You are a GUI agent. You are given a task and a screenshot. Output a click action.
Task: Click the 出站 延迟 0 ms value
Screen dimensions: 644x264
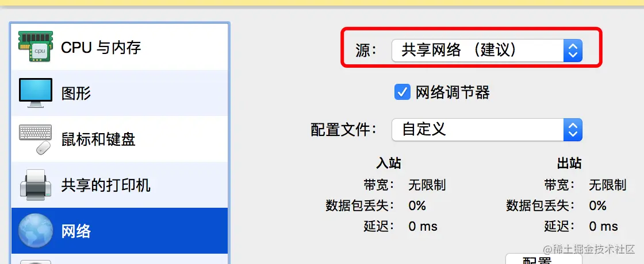(603, 226)
